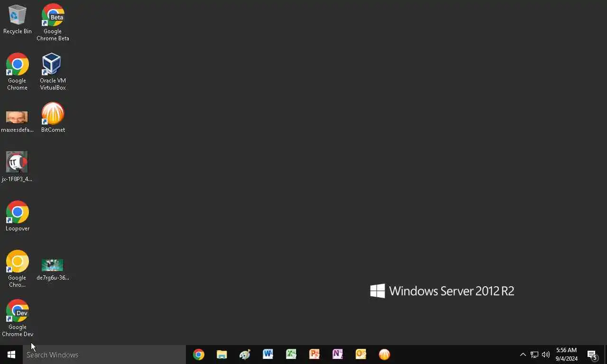Select the de7rg6u-36... image file
The height and width of the screenshot is (364, 607).
(53, 270)
